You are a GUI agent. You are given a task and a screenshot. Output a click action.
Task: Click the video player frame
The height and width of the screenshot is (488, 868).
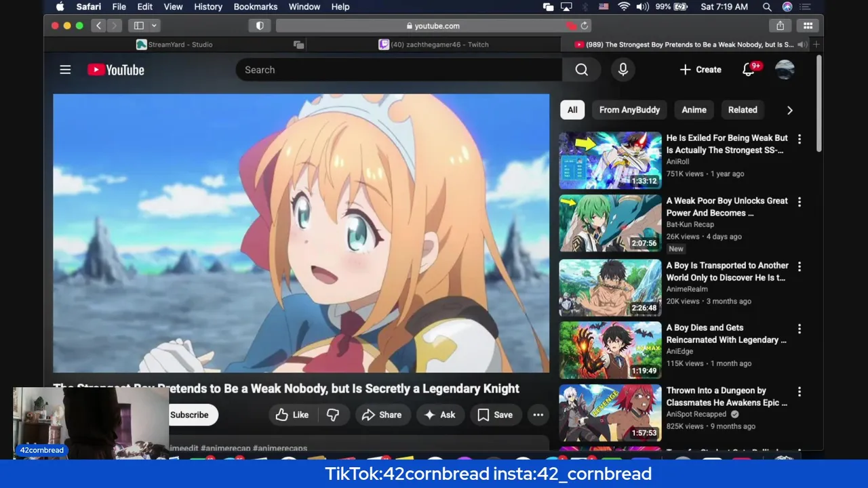click(301, 233)
